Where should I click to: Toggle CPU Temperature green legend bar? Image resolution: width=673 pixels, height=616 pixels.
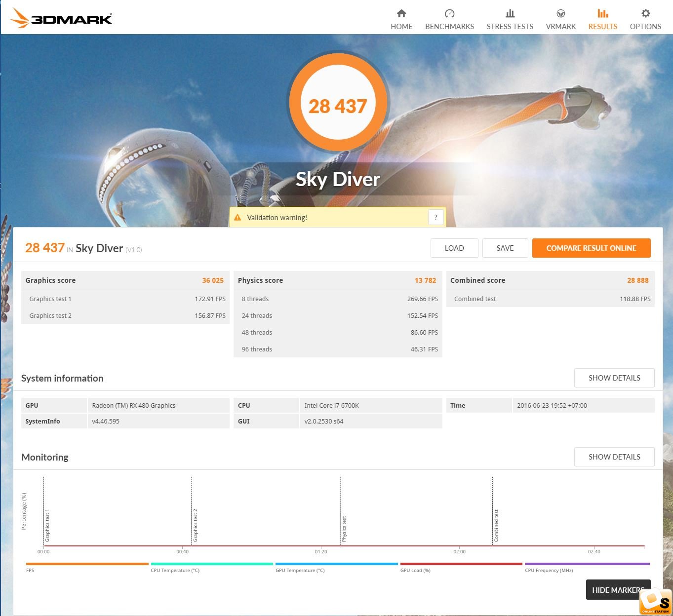(212, 564)
